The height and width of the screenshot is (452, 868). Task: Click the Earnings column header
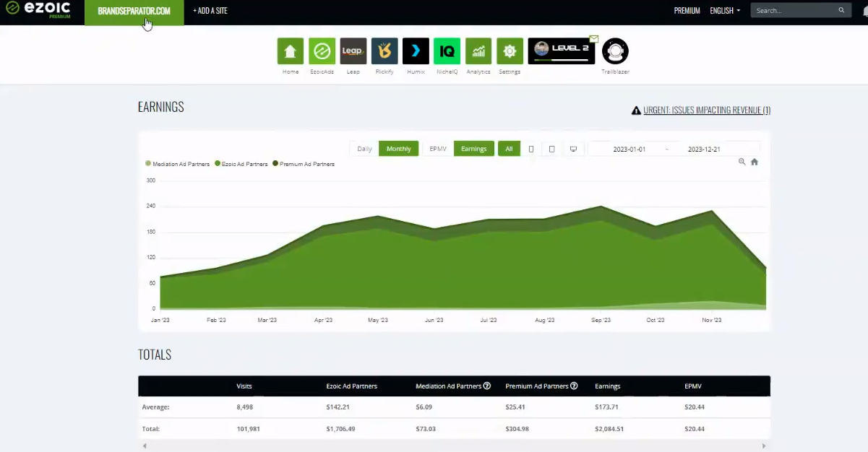608,386
